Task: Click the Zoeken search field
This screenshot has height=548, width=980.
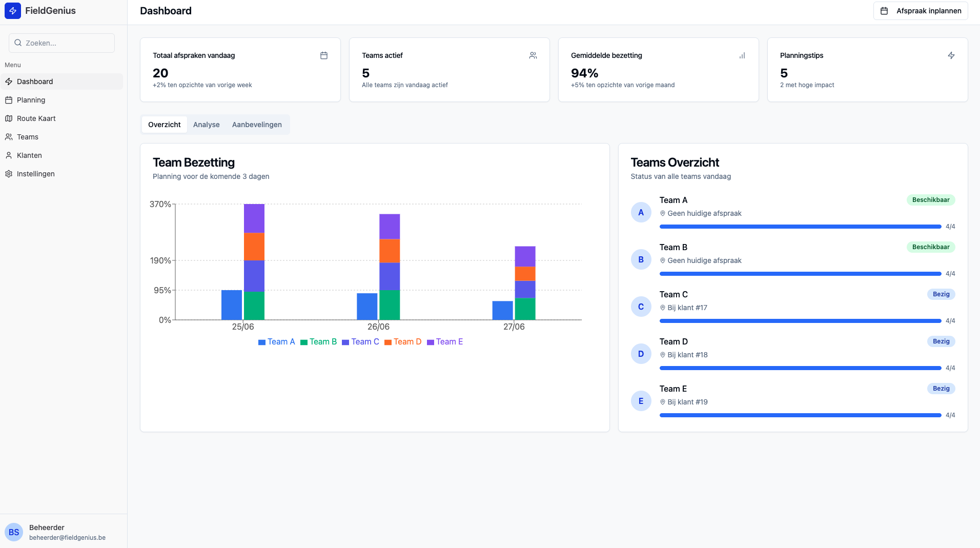Action: point(62,43)
